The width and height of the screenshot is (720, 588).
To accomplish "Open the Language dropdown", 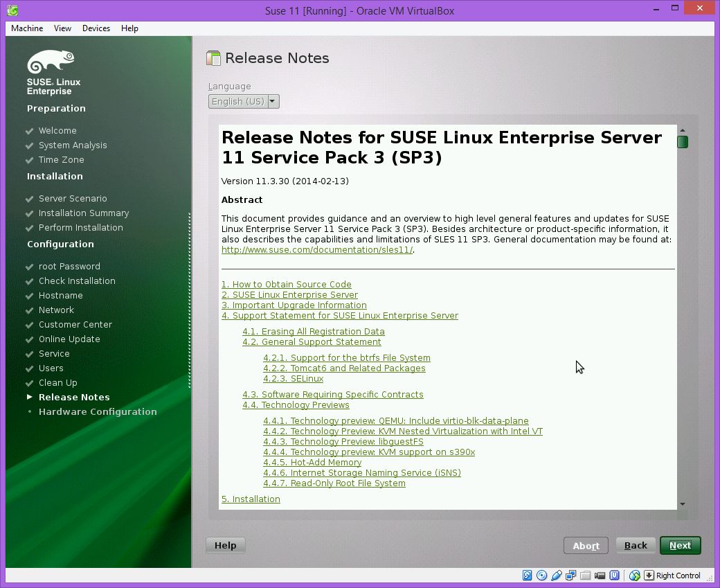I will 244,102.
